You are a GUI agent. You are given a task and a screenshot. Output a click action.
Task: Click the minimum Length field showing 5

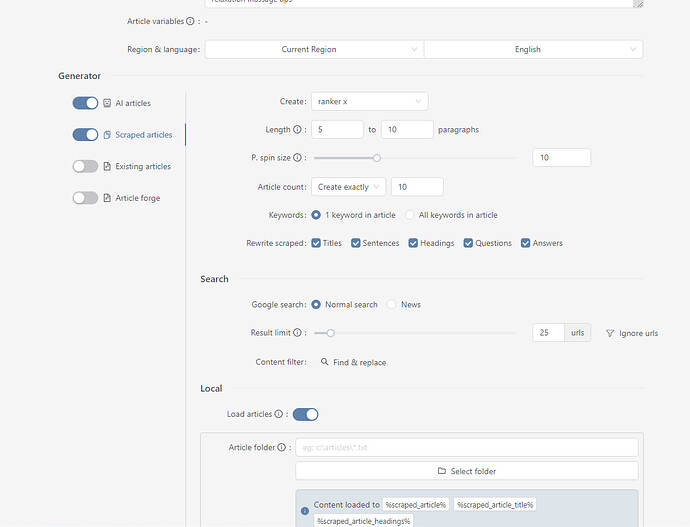pyautogui.click(x=338, y=129)
